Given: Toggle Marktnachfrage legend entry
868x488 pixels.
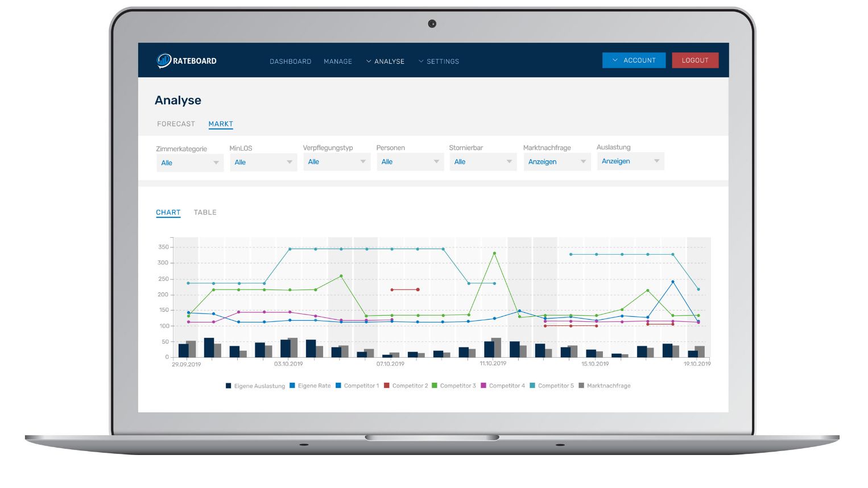Looking at the screenshot, I should click(605, 386).
